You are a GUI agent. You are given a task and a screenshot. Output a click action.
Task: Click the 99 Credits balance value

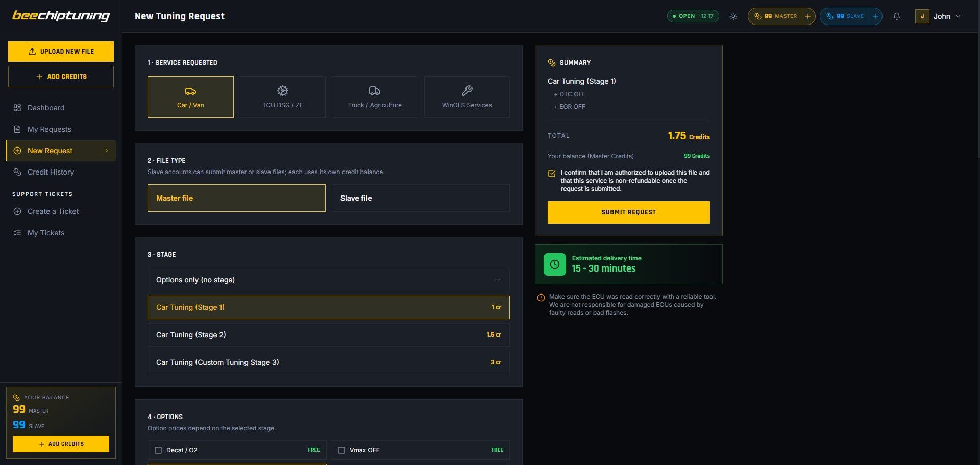(x=697, y=156)
